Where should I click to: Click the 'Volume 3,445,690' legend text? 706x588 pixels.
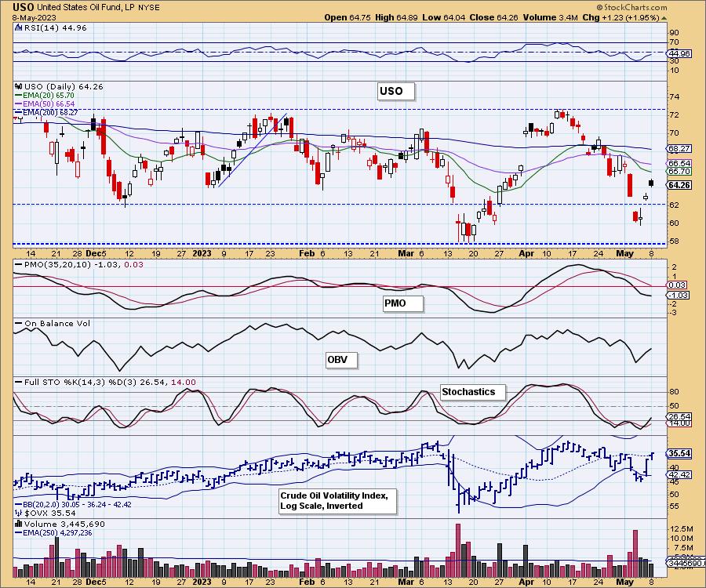[x=64, y=524]
